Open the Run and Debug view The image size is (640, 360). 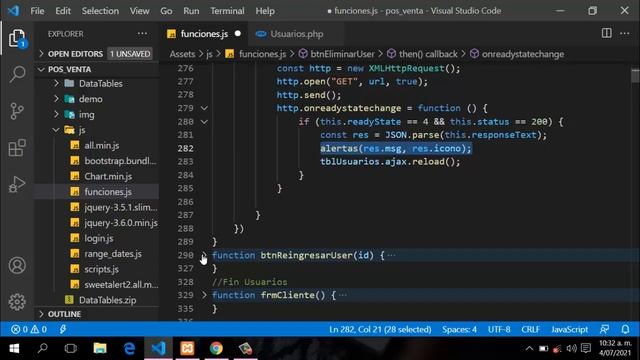tap(17, 184)
